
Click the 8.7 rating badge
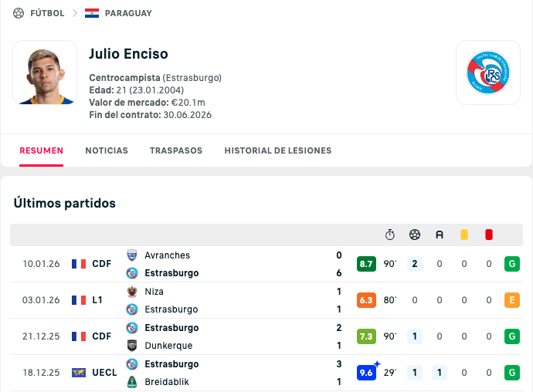coord(366,264)
